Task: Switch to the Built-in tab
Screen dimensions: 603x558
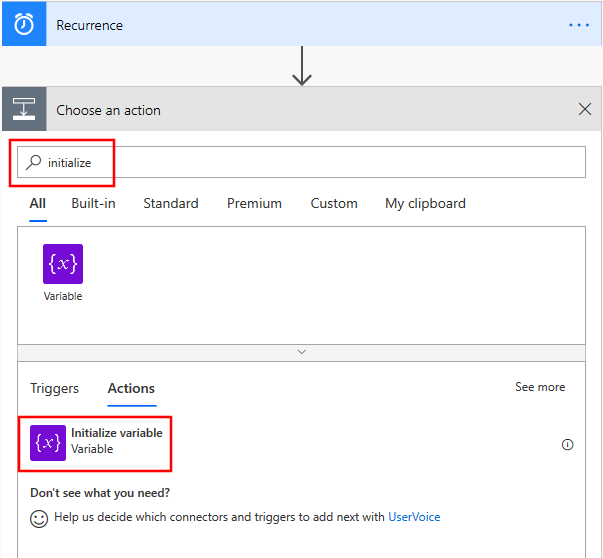Action: pyautogui.click(x=93, y=203)
